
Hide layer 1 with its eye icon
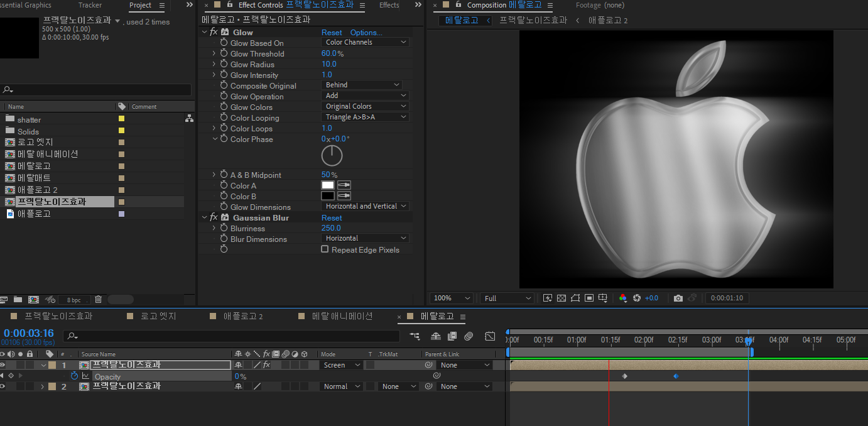coord(3,365)
